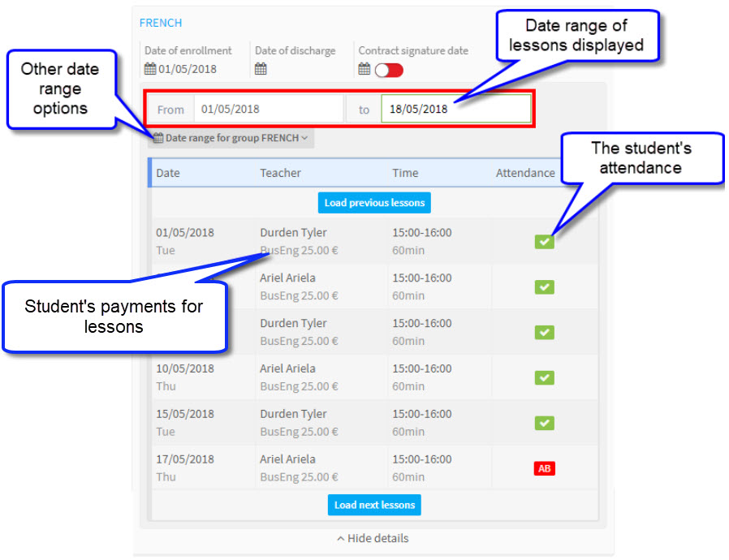
Task: Collapse section with Hide details
Action: pyautogui.click(x=373, y=538)
